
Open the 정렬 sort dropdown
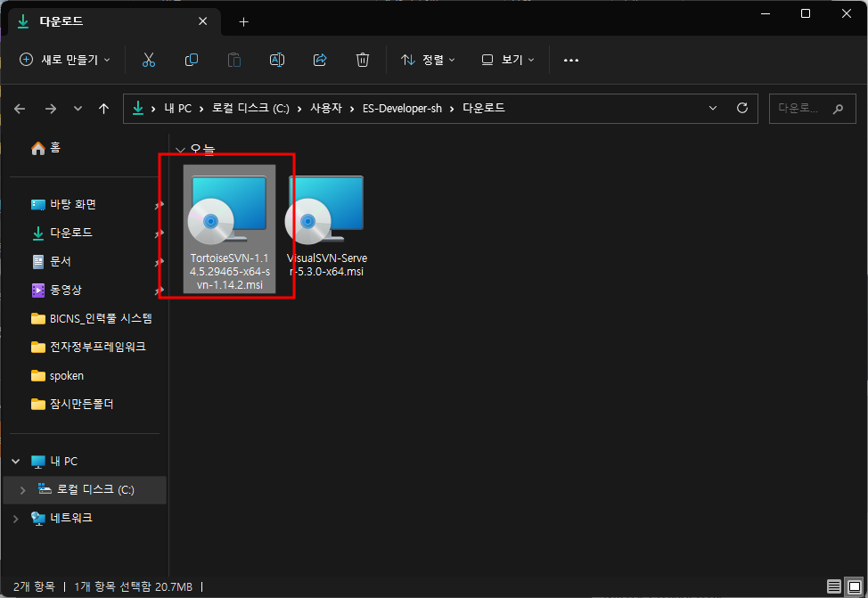(x=428, y=60)
